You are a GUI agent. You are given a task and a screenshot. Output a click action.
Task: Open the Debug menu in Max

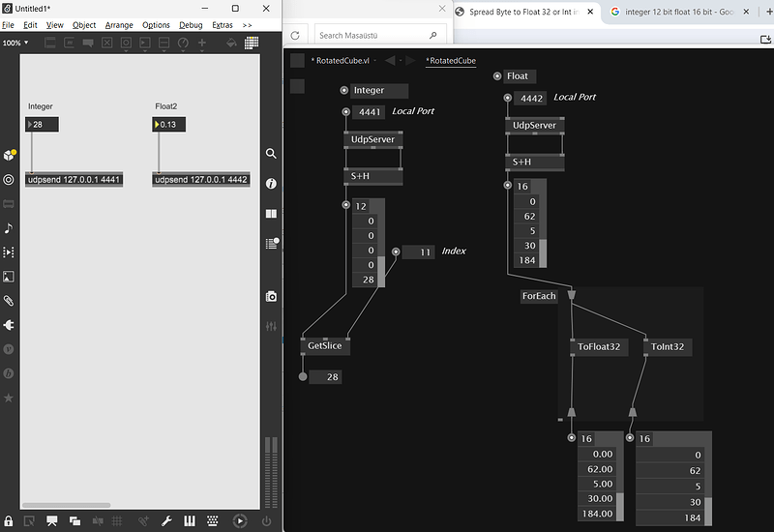(191, 25)
